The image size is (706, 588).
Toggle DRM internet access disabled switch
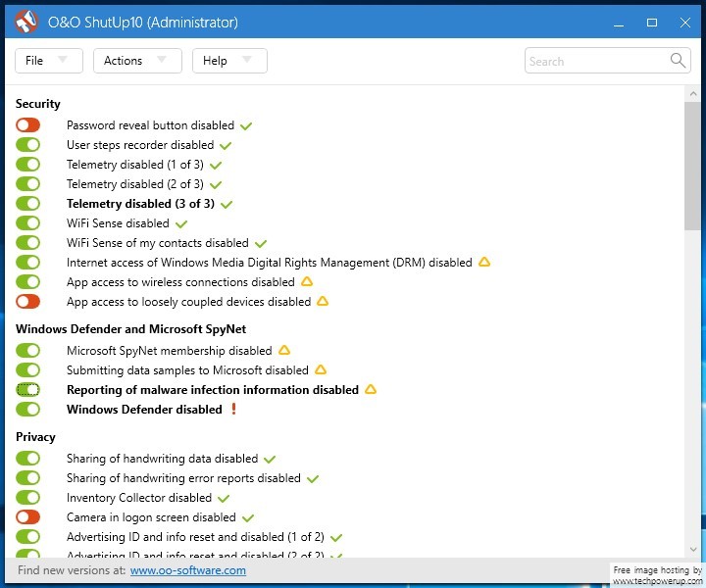pyautogui.click(x=27, y=263)
